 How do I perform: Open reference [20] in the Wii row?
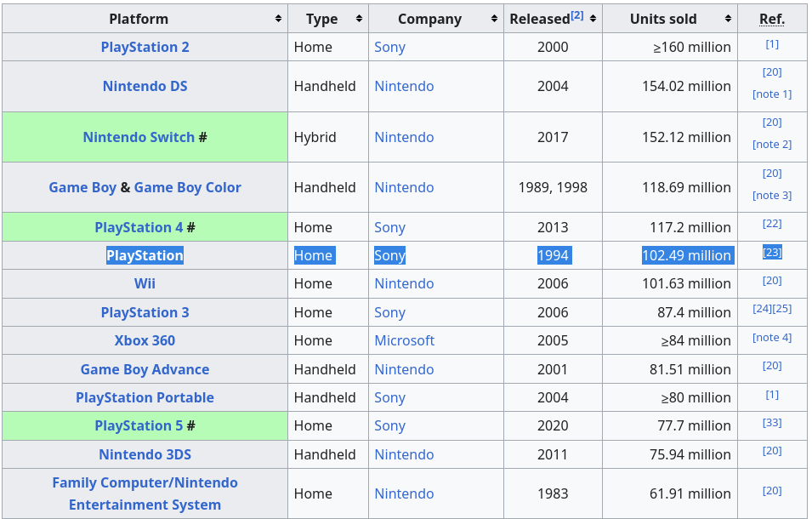pos(772,280)
